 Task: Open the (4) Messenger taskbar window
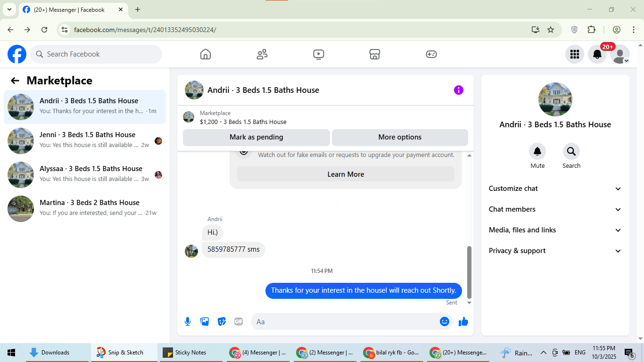(258, 353)
